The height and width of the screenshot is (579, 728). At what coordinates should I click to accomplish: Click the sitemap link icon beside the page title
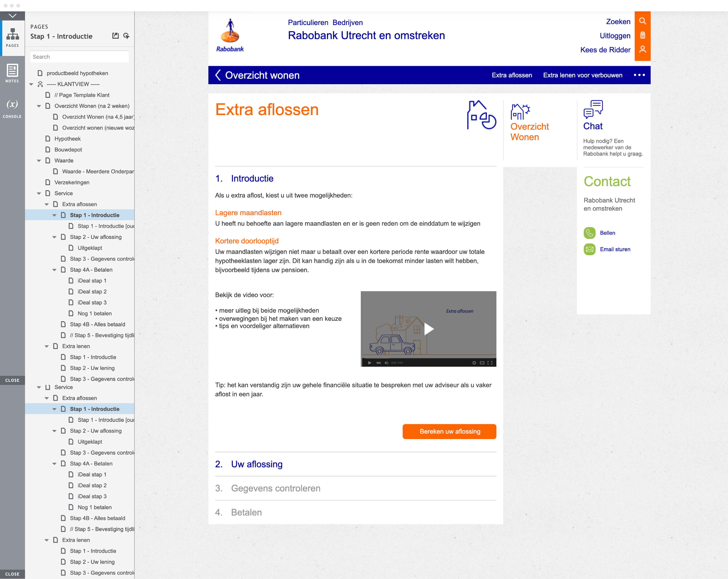pyautogui.click(x=115, y=36)
